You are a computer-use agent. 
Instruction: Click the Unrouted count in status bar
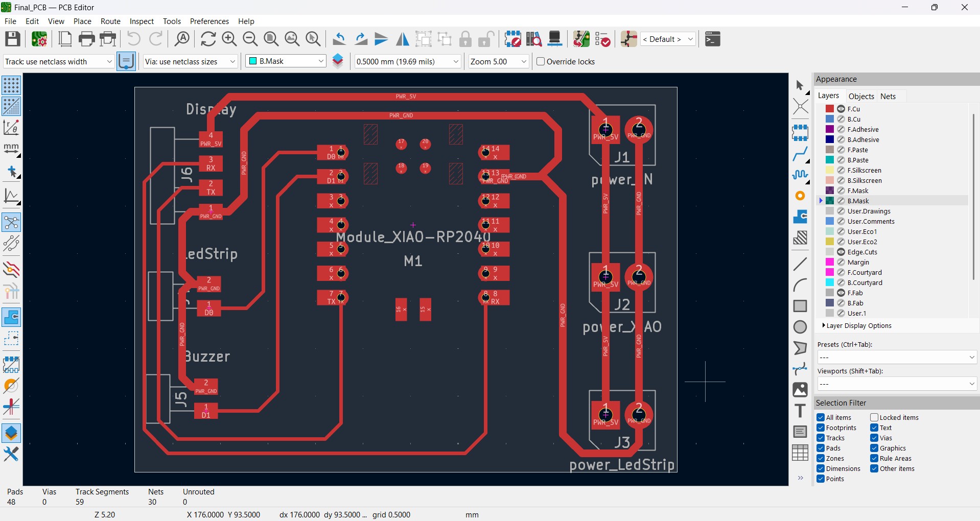click(185, 502)
